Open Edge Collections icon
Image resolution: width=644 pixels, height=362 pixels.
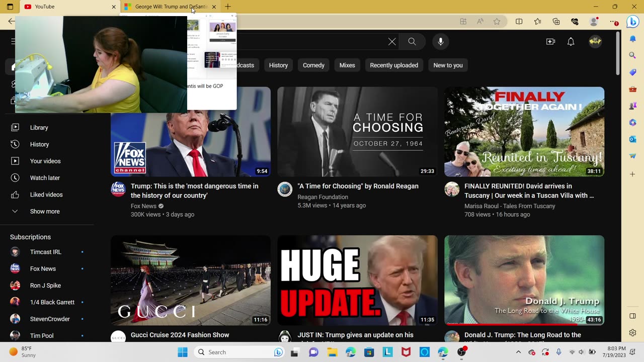coord(556,22)
